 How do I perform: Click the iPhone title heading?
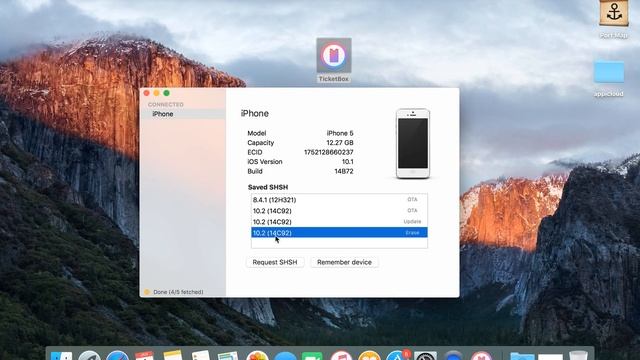pos(255,113)
